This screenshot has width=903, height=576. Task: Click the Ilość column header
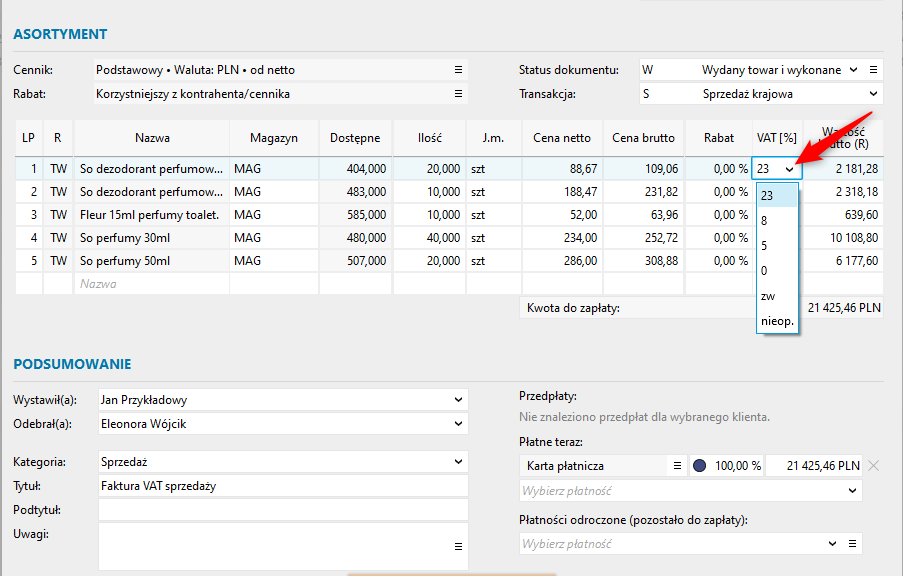pos(429,138)
